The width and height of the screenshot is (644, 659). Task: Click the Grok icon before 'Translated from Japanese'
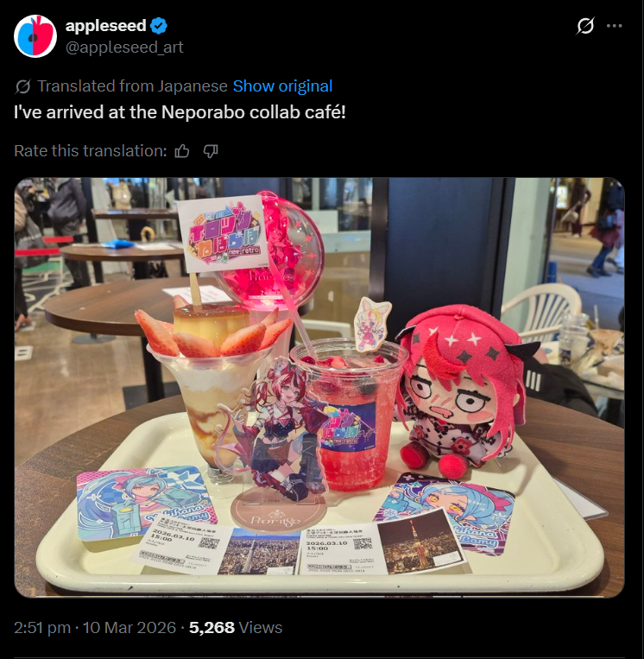tap(22, 86)
